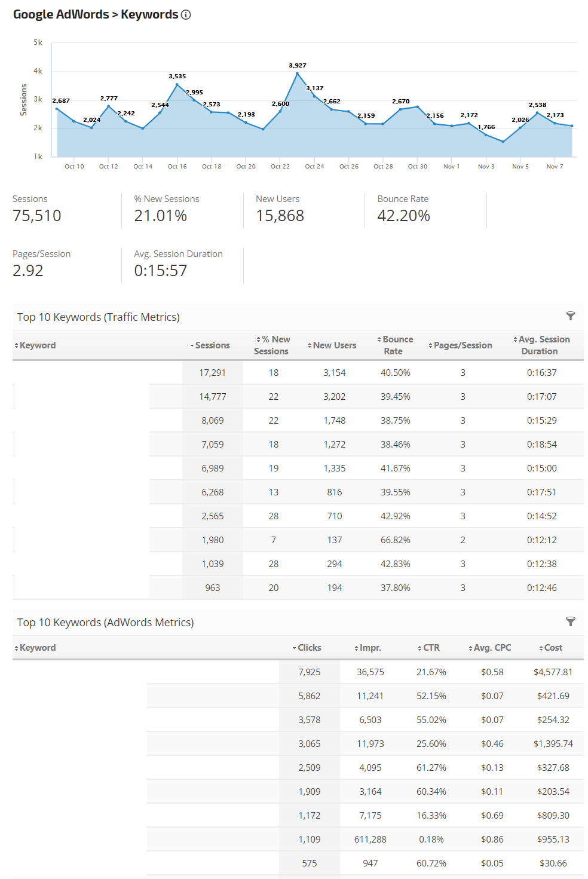The height and width of the screenshot is (879, 588).
Task: Sort AdWords Metrics table by Keyword
Action: (37, 648)
